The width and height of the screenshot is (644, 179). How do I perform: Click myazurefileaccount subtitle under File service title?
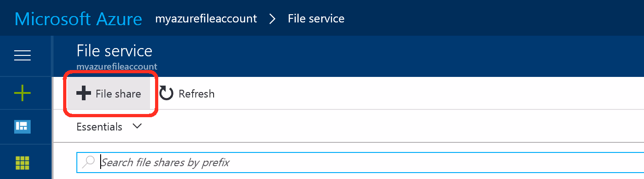pos(117,66)
